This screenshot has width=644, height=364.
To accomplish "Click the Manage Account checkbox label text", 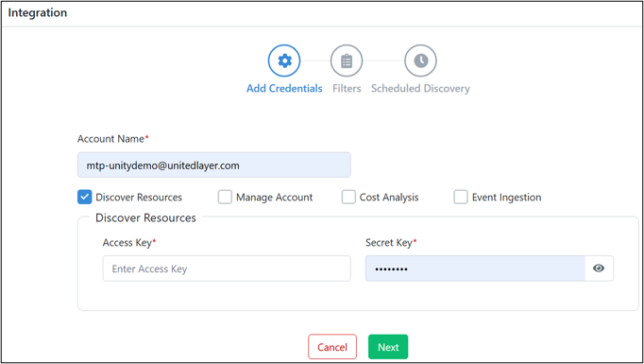I will pos(275,198).
